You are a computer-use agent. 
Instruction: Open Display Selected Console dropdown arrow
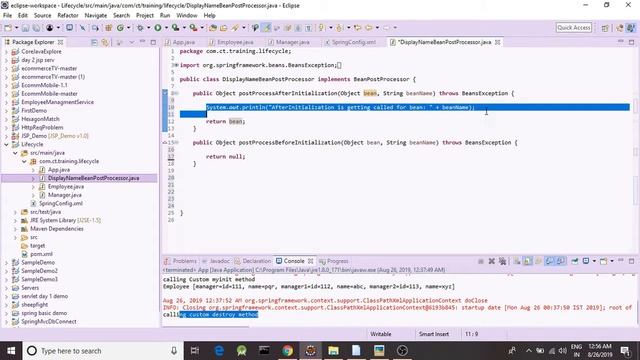coord(594,261)
